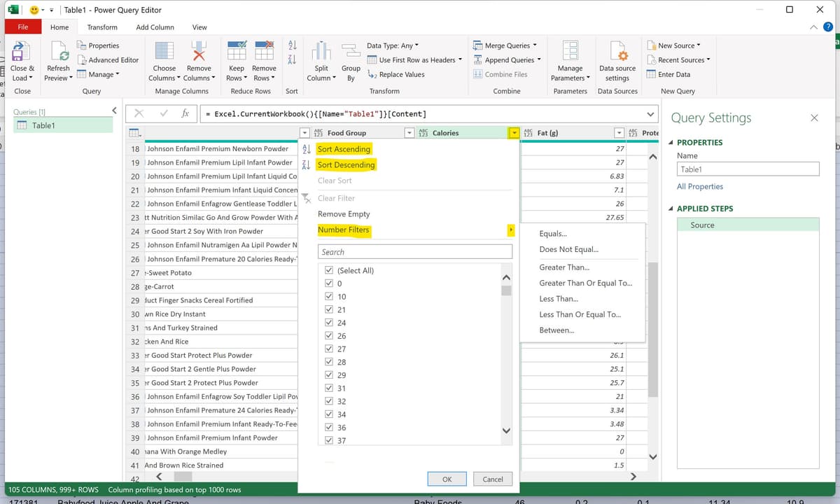The image size is (840, 504).
Task: Toggle the (Select All) filter checkbox
Action: click(329, 270)
